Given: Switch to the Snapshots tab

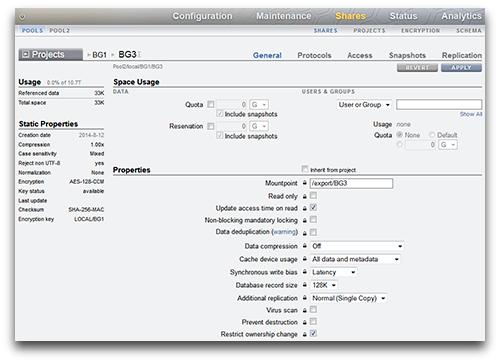Looking at the screenshot, I should pos(407,55).
